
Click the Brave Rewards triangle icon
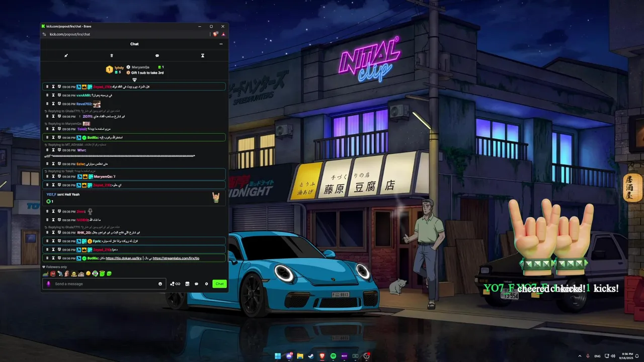click(223, 34)
